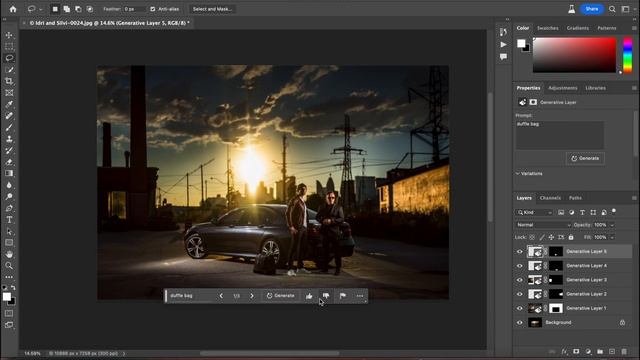Select the Zoom tool
Viewport: 640px width, 360px height.
coord(9,265)
